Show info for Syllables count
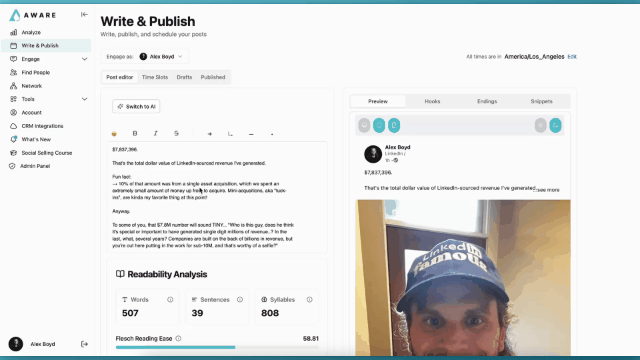 [x=310, y=300]
